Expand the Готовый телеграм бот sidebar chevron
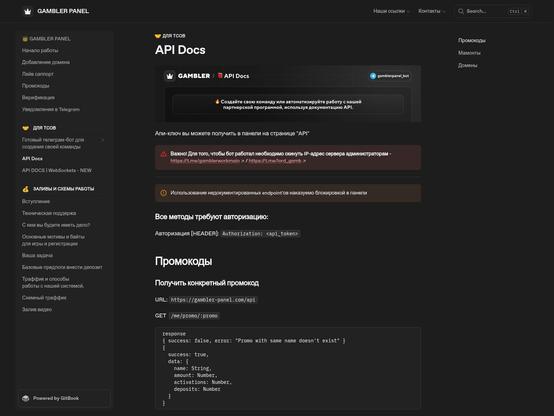 103,140
